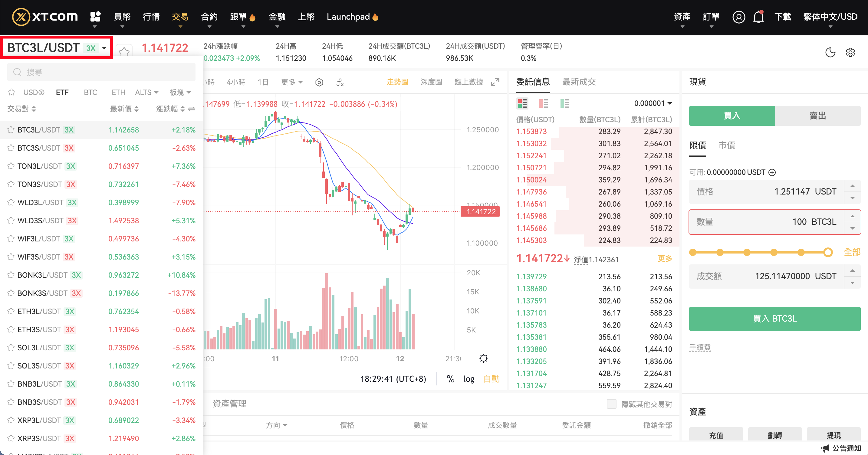This screenshot has width=868, height=455.
Task: Open trading layout settings gear
Action: [850, 53]
